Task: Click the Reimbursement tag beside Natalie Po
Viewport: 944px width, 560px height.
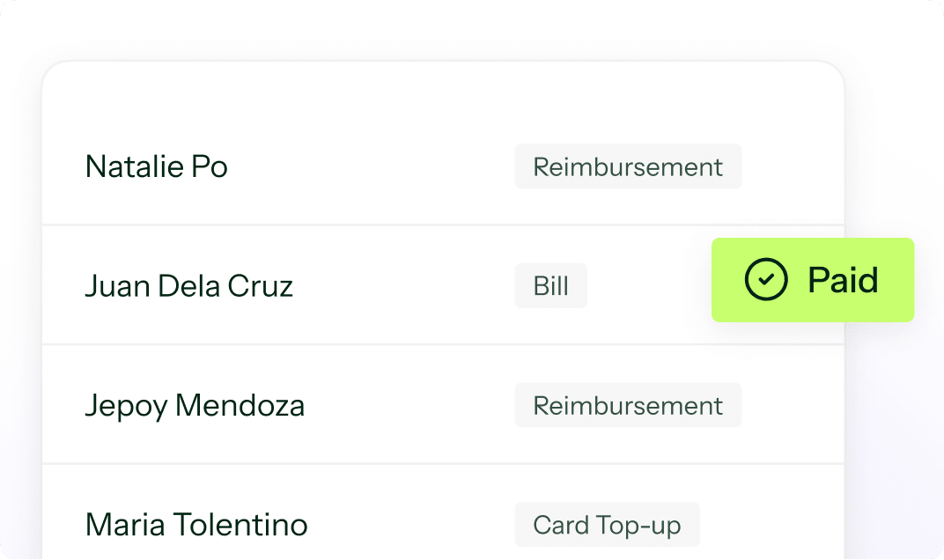Action: (x=628, y=166)
